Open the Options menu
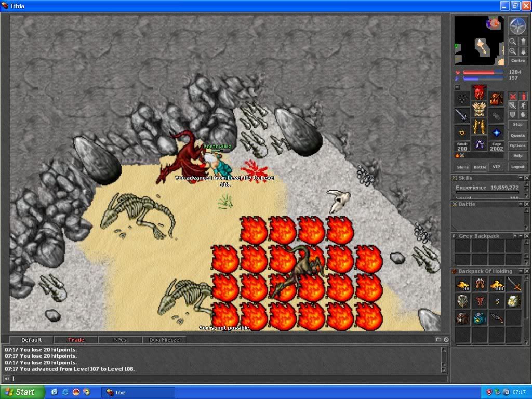Image resolution: width=532 pixels, height=399 pixels. [518, 145]
